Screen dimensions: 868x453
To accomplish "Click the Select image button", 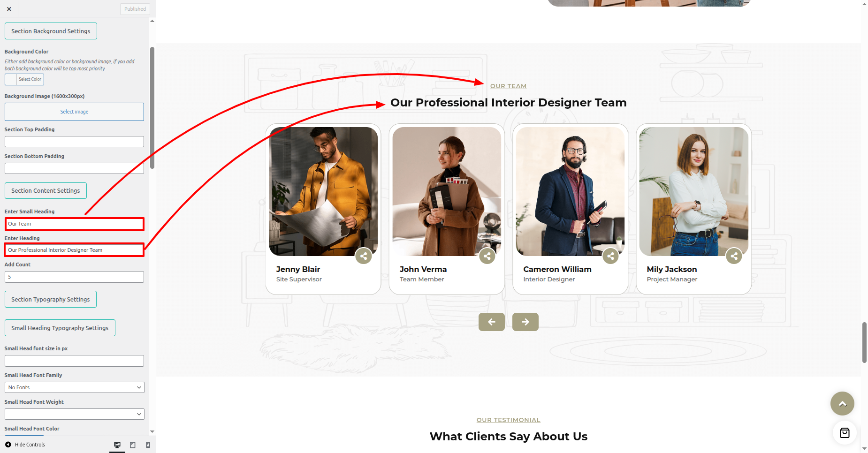I will pyautogui.click(x=74, y=112).
